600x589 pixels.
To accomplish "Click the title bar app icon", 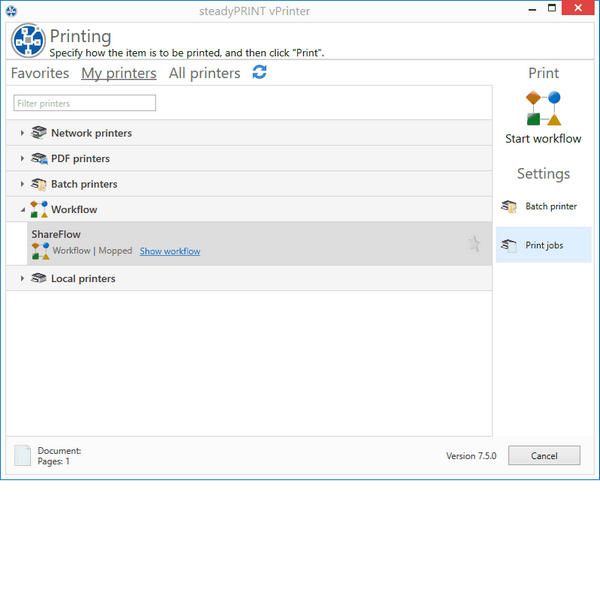I will click(11, 11).
